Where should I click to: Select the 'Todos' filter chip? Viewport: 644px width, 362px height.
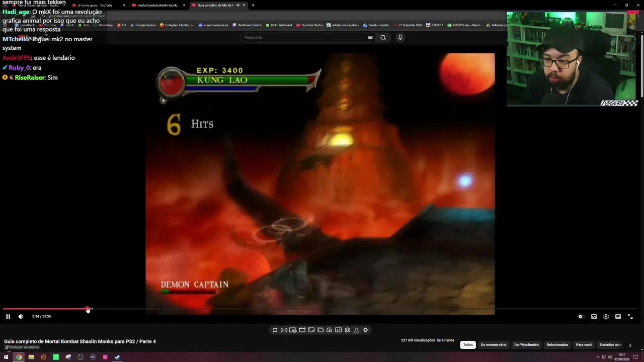tap(468, 345)
